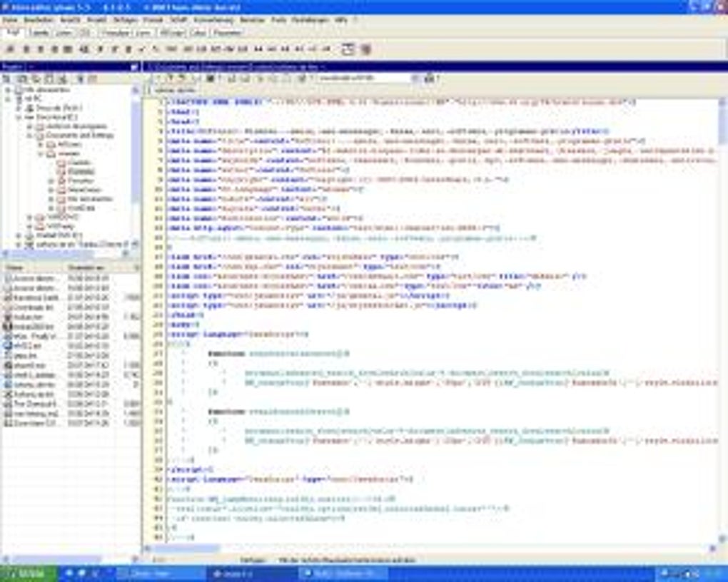Click the large layout icon in tag toolbar
Image resolution: width=728 pixels, height=582 pixels.
[x=348, y=49]
